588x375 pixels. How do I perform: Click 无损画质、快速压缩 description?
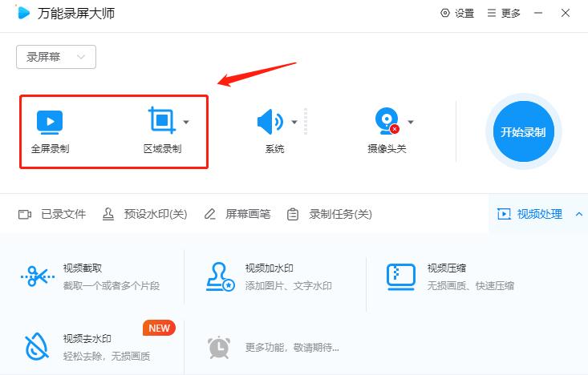[x=471, y=286]
